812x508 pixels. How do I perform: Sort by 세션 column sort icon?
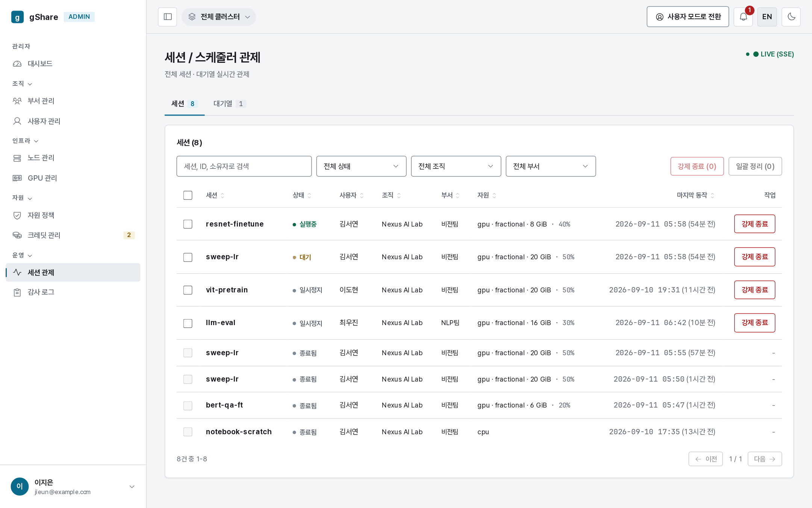click(x=223, y=195)
